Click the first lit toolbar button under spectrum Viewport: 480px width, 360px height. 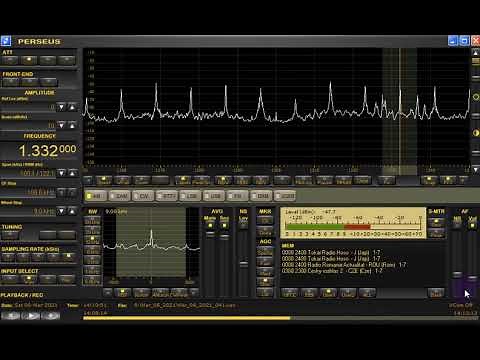(x=104, y=180)
